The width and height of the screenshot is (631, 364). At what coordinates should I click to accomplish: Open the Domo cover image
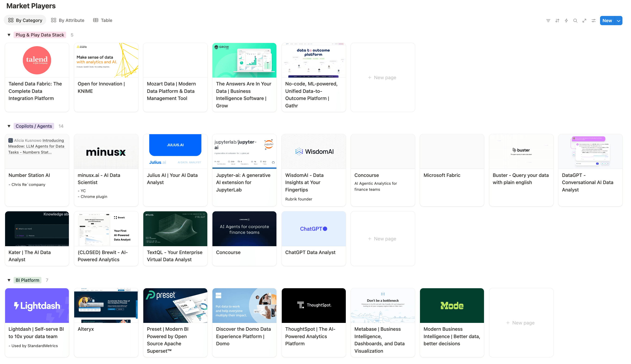point(244,306)
